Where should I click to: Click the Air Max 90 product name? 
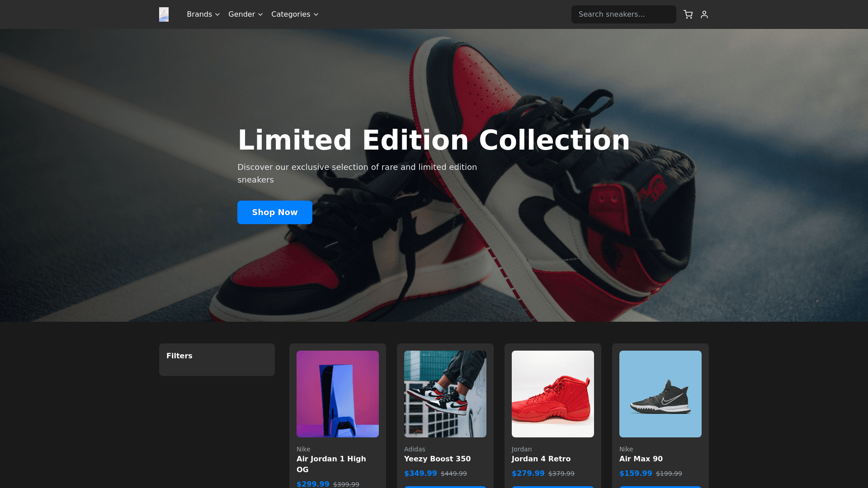point(641,459)
